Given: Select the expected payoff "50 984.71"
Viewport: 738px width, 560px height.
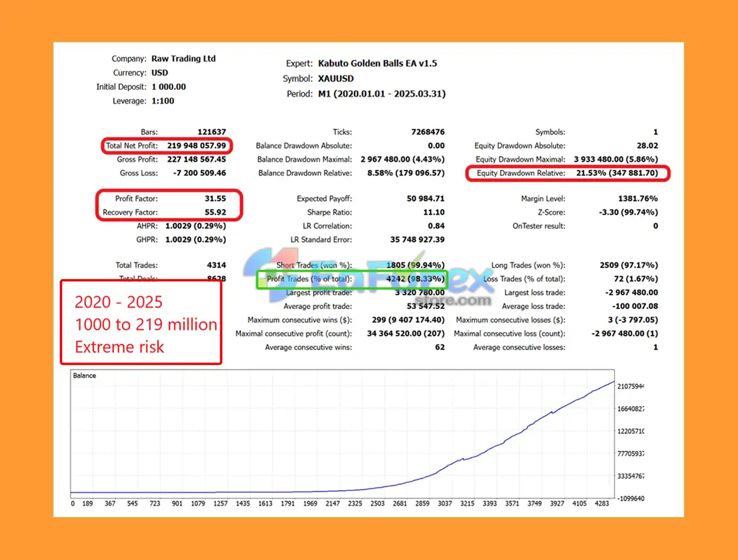Looking at the screenshot, I should (426, 198).
